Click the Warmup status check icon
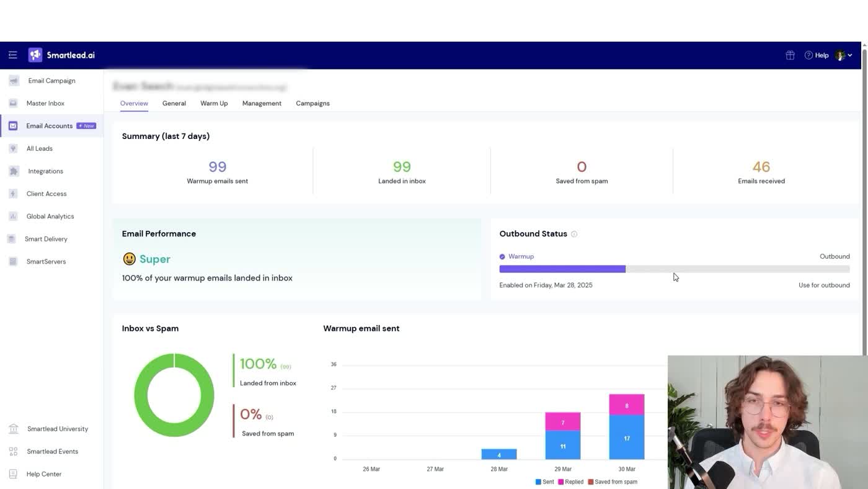Screen dimensions: 868x489 502,256
